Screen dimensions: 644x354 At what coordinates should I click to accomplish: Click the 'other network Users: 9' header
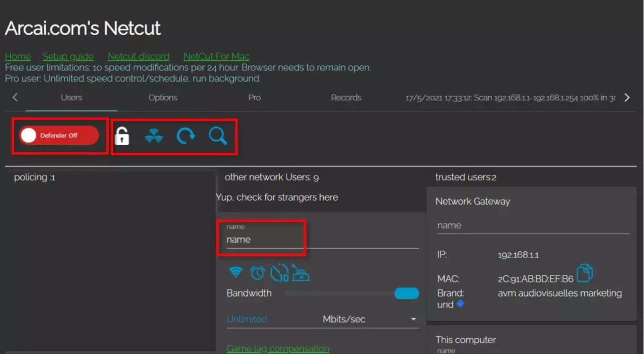(x=272, y=177)
